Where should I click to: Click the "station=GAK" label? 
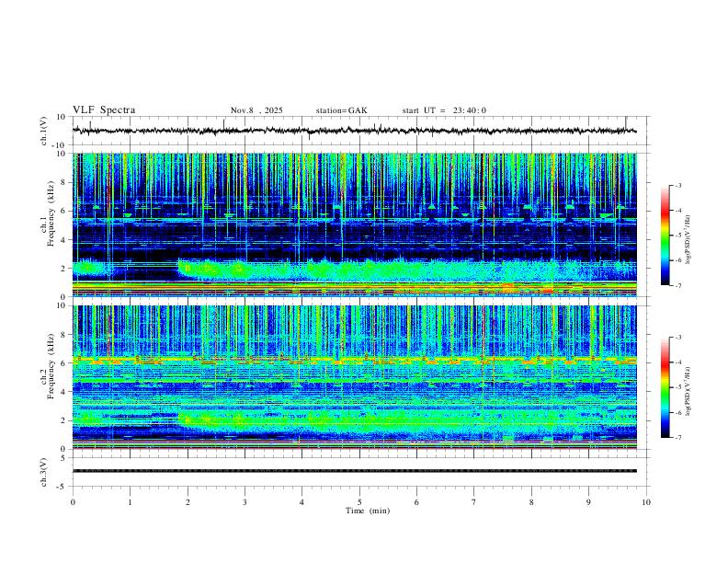click(x=341, y=110)
